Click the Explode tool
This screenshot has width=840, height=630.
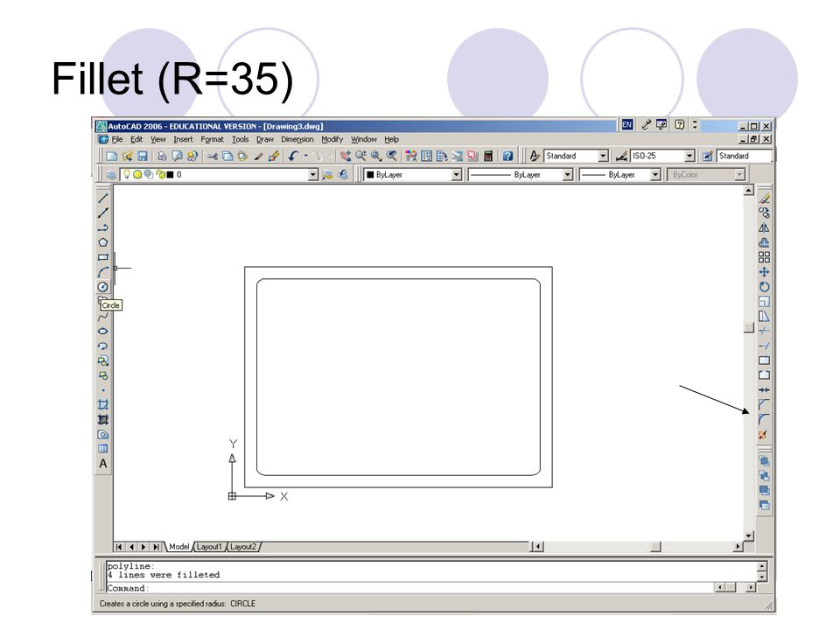pyautogui.click(x=765, y=435)
